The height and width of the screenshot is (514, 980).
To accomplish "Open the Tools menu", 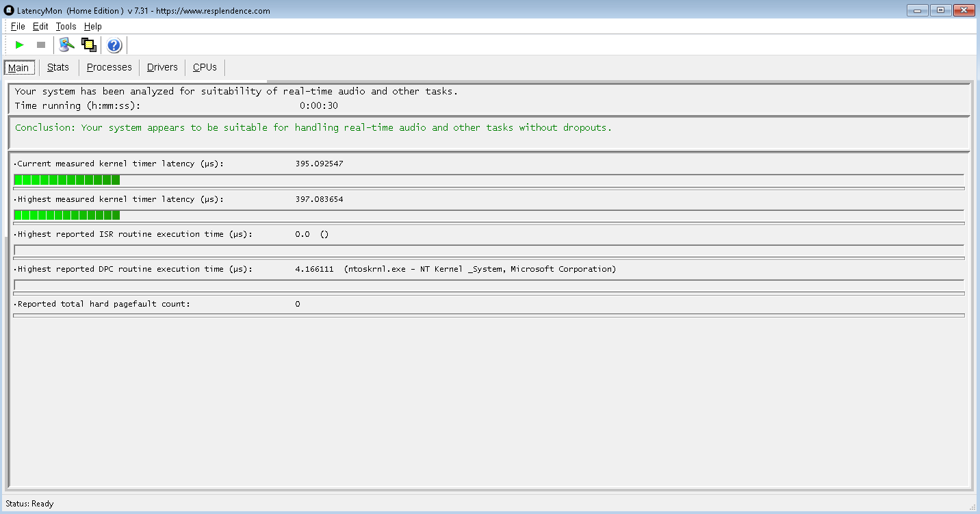I will point(66,26).
